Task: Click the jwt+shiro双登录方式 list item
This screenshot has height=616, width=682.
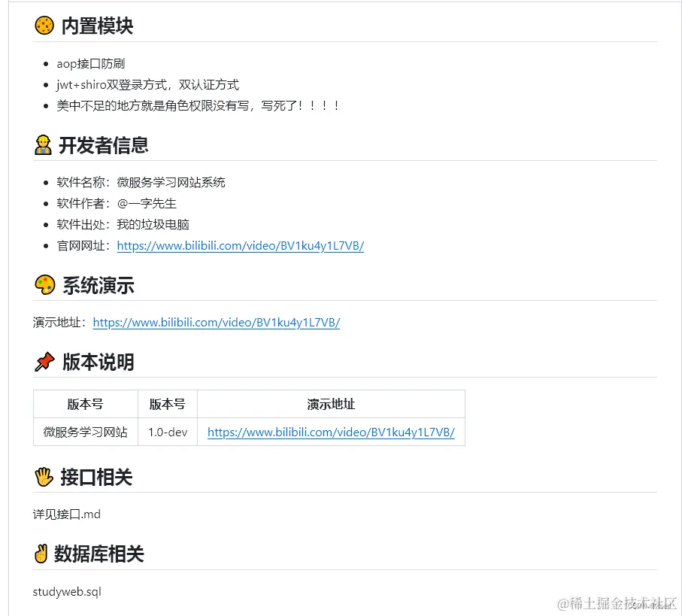Action: [x=147, y=84]
